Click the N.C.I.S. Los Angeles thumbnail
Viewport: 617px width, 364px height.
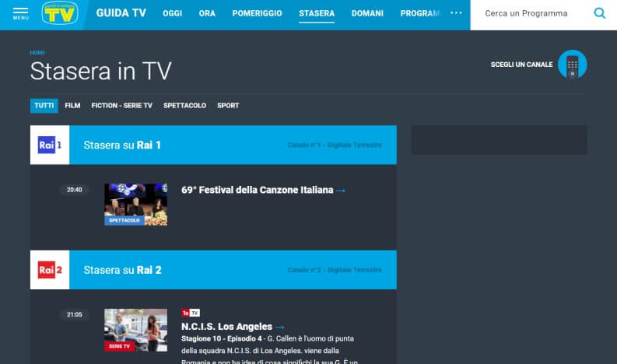[135, 330]
